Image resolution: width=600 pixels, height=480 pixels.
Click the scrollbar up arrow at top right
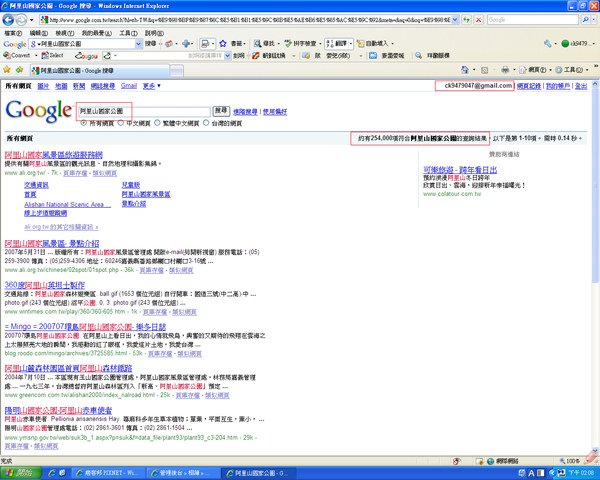(595, 84)
